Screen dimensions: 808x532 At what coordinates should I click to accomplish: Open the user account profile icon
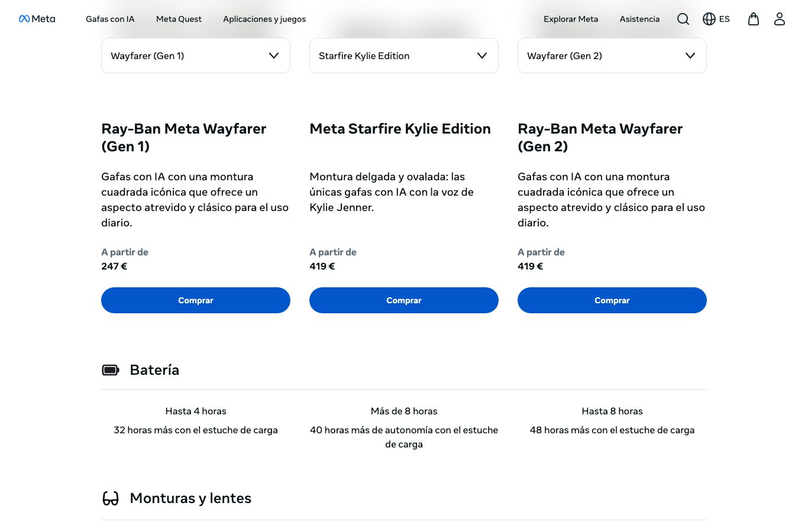(780, 19)
